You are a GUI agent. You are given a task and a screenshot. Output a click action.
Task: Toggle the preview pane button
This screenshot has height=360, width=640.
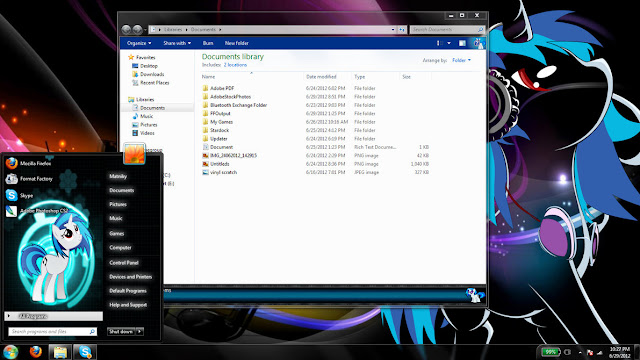(x=462, y=43)
